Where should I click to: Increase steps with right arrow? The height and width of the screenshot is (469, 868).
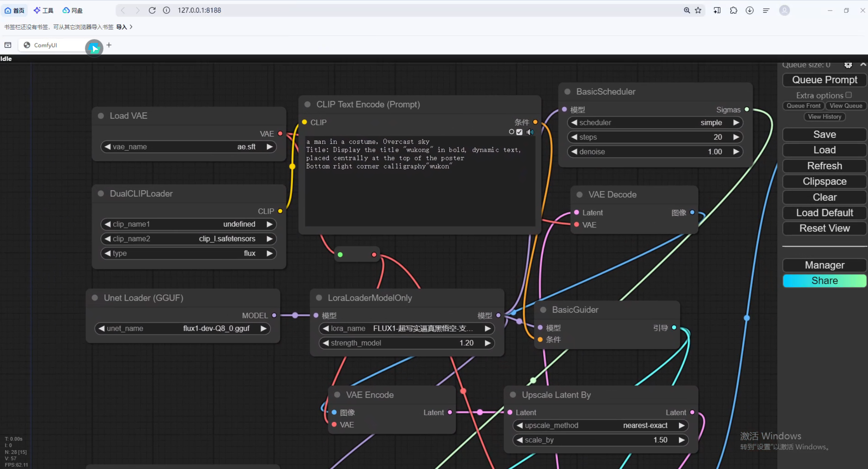coord(736,137)
